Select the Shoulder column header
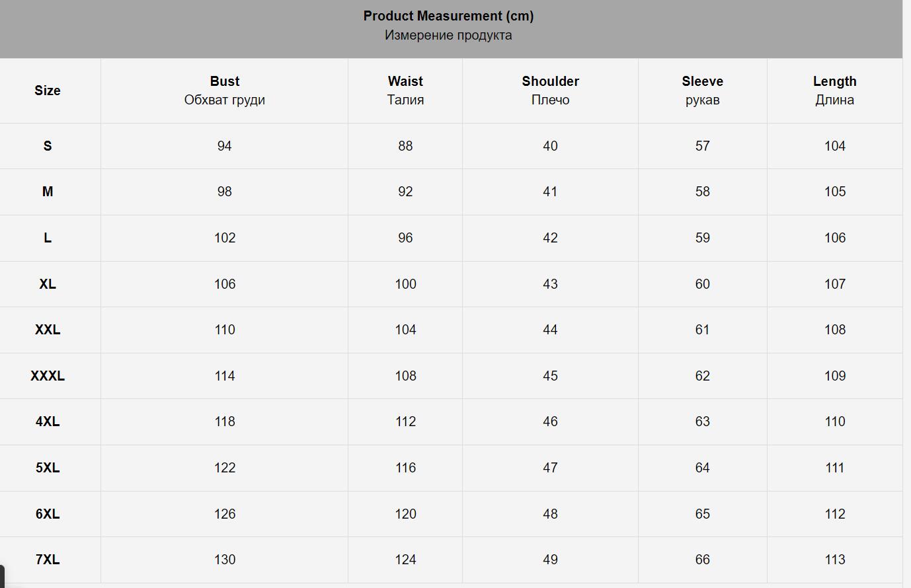Screen dimensions: 911x588 pos(550,81)
